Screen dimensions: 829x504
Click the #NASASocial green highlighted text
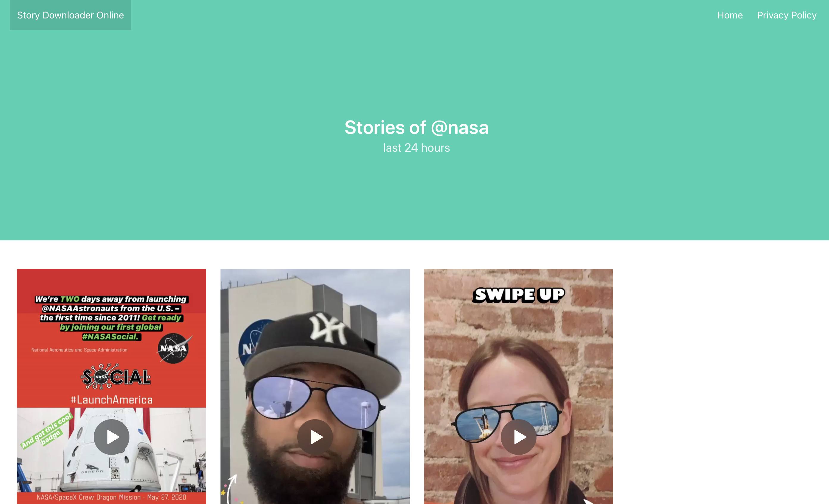[111, 336]
